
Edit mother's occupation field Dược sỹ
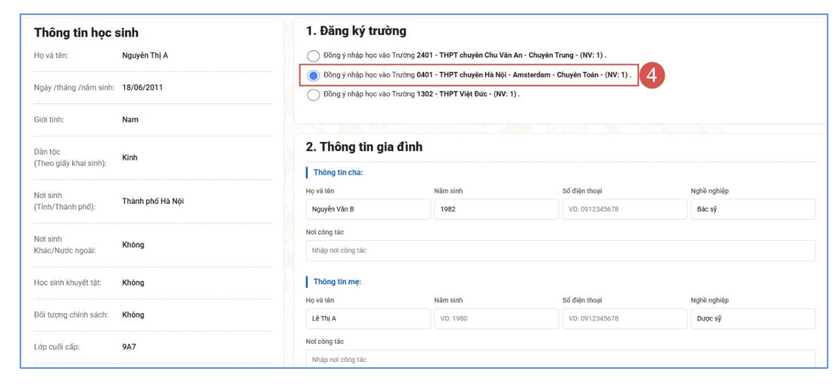(x=753, y=319)
